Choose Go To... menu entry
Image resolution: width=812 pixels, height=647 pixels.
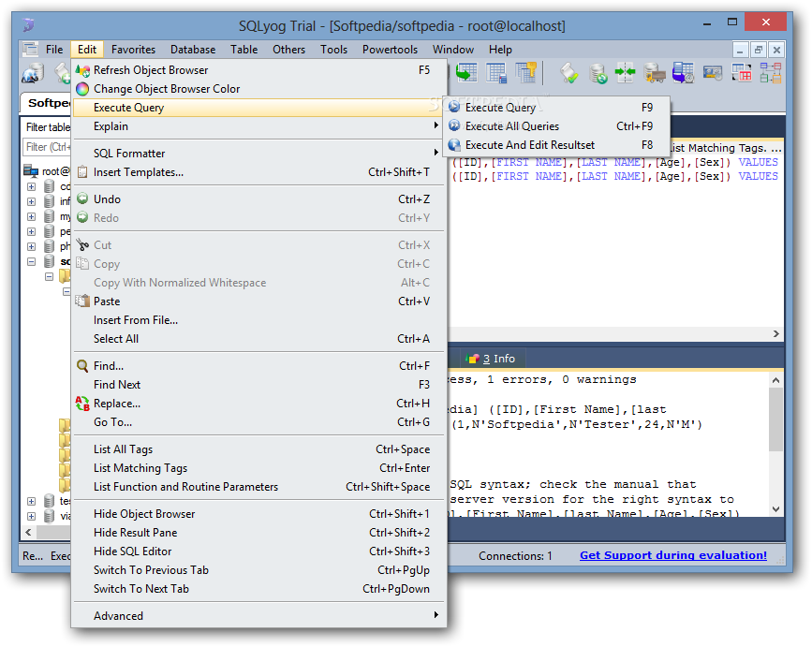258,422
